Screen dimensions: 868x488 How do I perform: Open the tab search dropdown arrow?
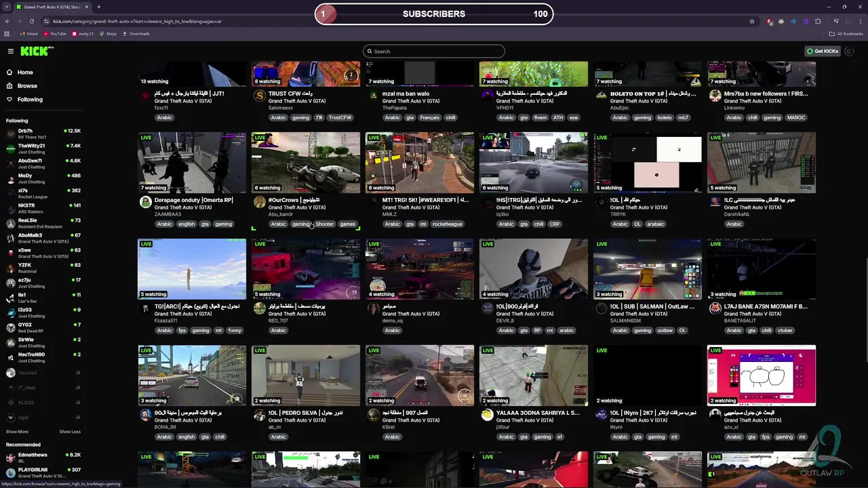7,7
